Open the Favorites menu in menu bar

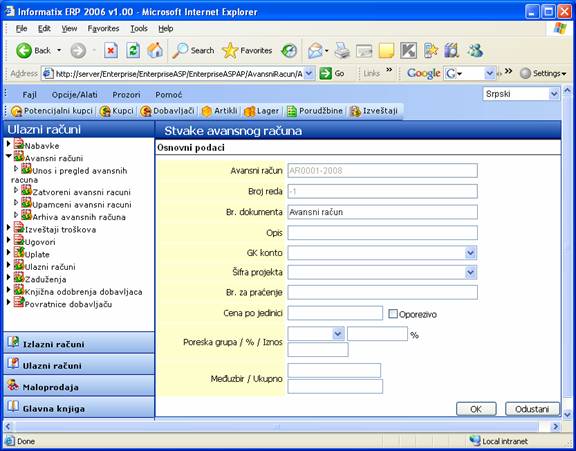(103, 29)
